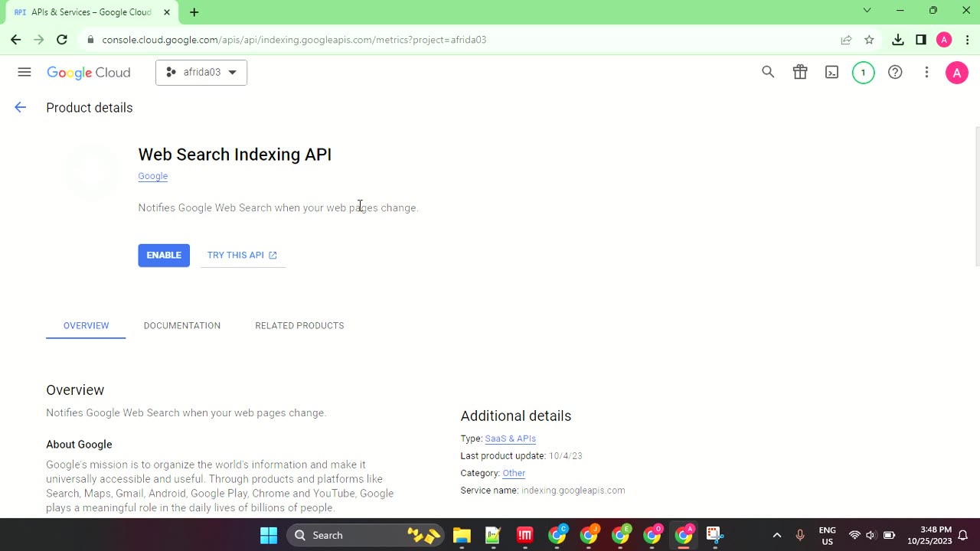The image size is (980, 551).
Task: Click the microphone tray icon
Action: tap(800, 535)
